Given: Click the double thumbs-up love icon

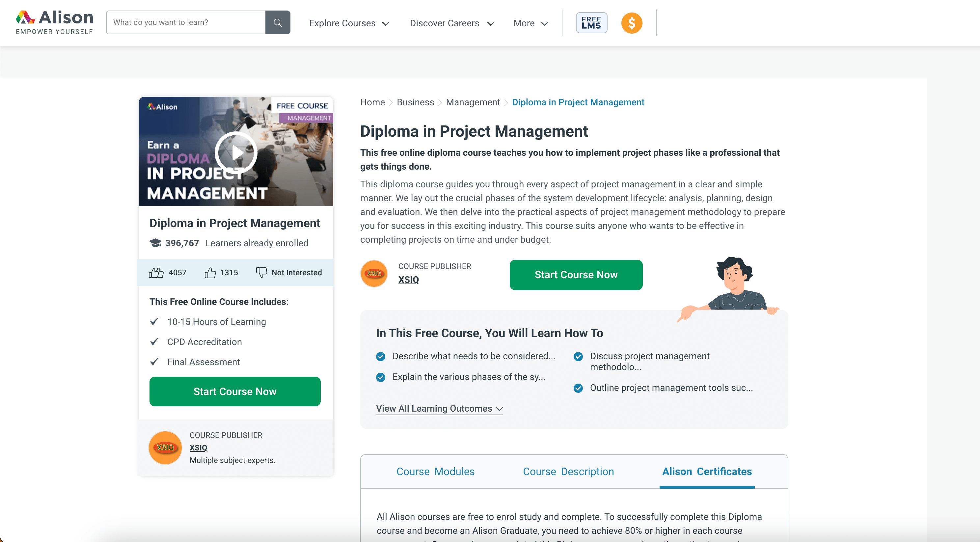Looking at the screenshot, I should coord(156,272).
